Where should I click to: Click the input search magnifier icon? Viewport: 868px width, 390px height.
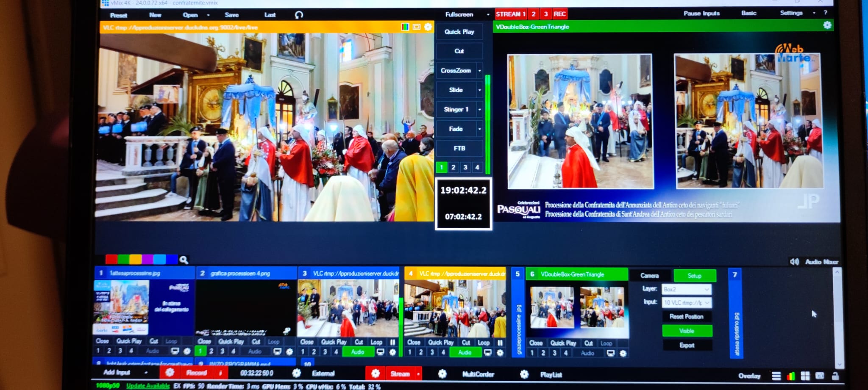point(184,260)
